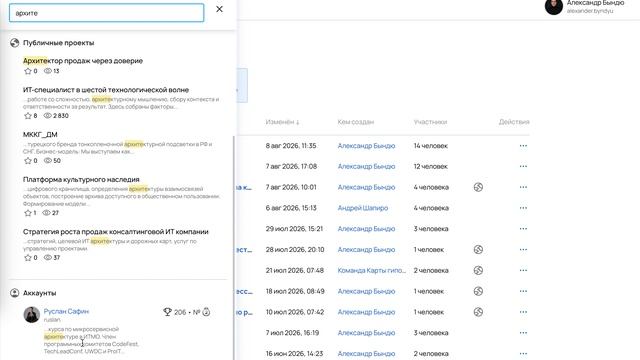Click the trophy icon next to 206

tap(167, 312)
